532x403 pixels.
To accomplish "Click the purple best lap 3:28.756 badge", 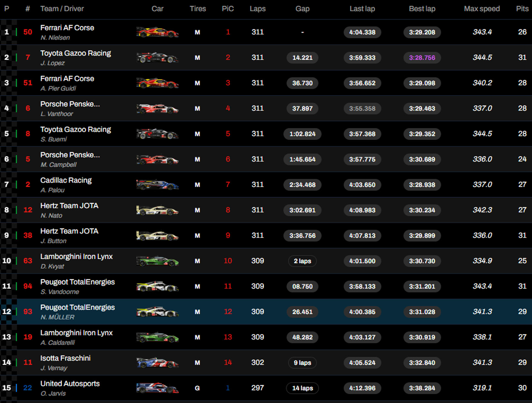I will pyautogui.click(x=422, y=58).
